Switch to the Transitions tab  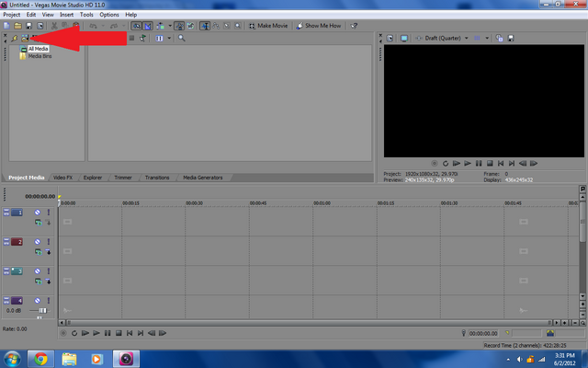[157, 178]
